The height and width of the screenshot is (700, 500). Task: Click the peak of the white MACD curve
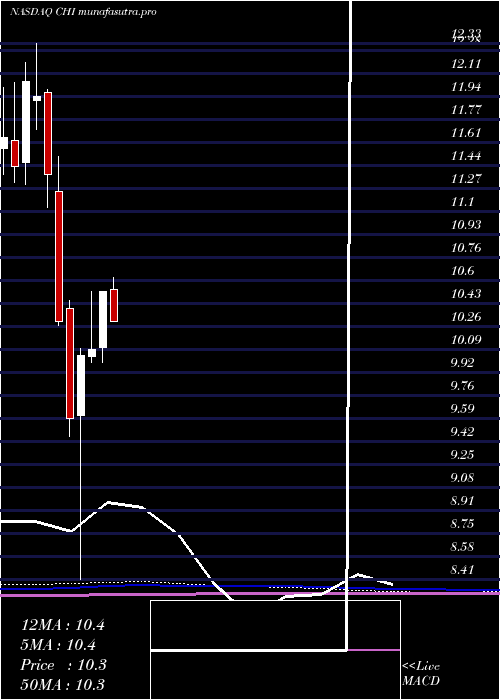click(x=108, y=502)
